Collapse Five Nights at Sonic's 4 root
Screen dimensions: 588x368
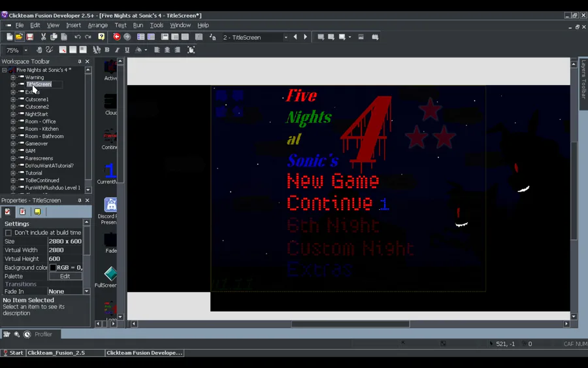coord(4,70)
